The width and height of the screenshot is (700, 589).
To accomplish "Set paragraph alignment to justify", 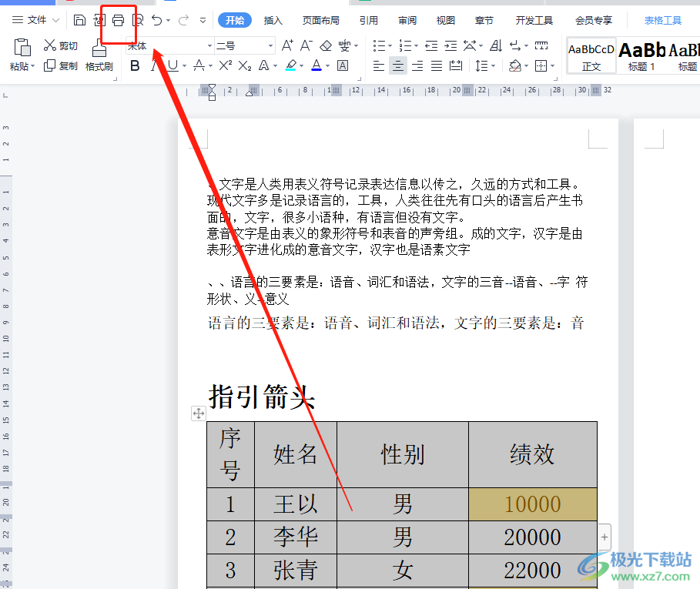I will (437, 66).
